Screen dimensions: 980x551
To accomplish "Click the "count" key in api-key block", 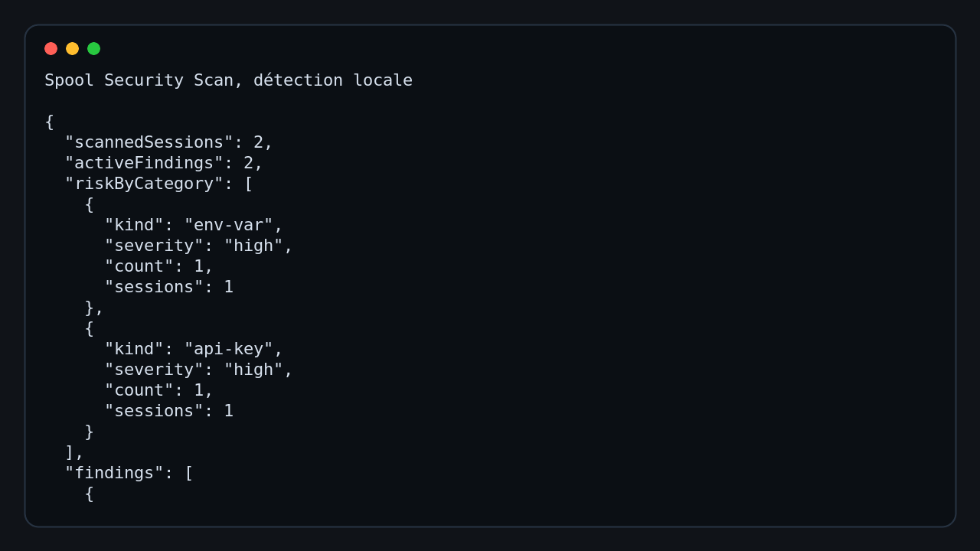I will (139, 390).
